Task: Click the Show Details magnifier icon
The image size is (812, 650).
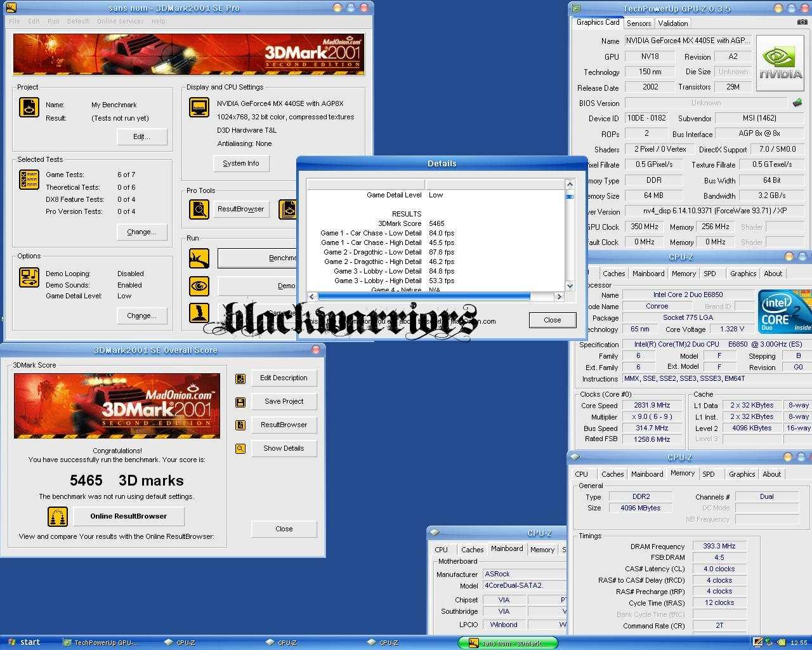Action: coord(240,449)
